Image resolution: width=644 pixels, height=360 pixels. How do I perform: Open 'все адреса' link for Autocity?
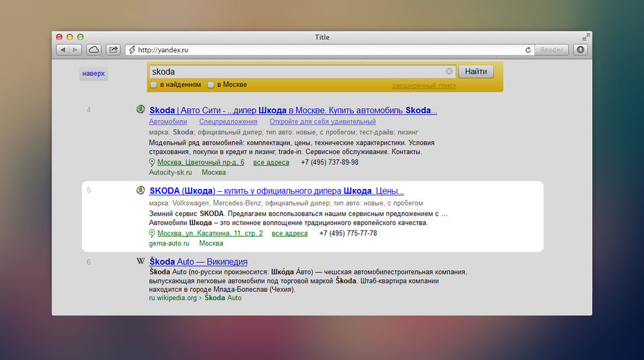point(271,163)
